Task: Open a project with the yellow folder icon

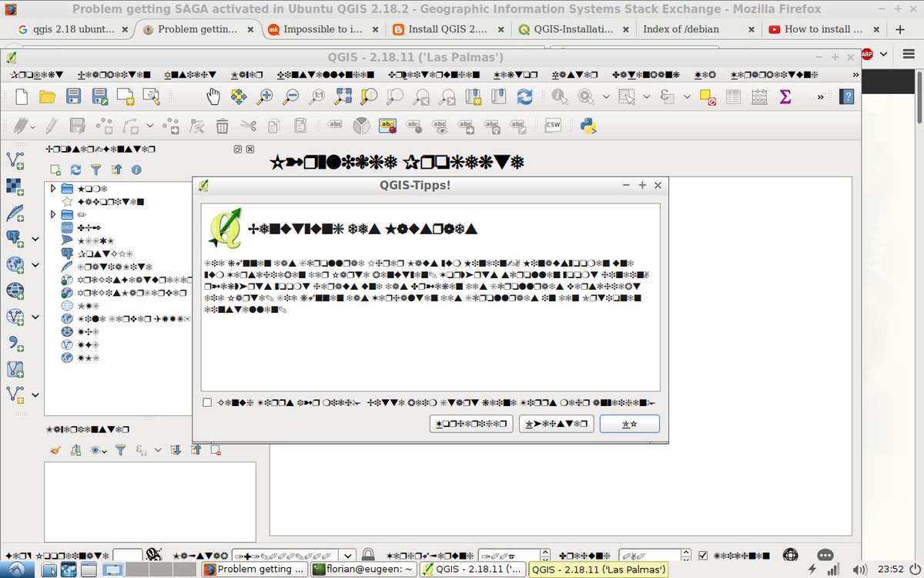Action: 48,96
